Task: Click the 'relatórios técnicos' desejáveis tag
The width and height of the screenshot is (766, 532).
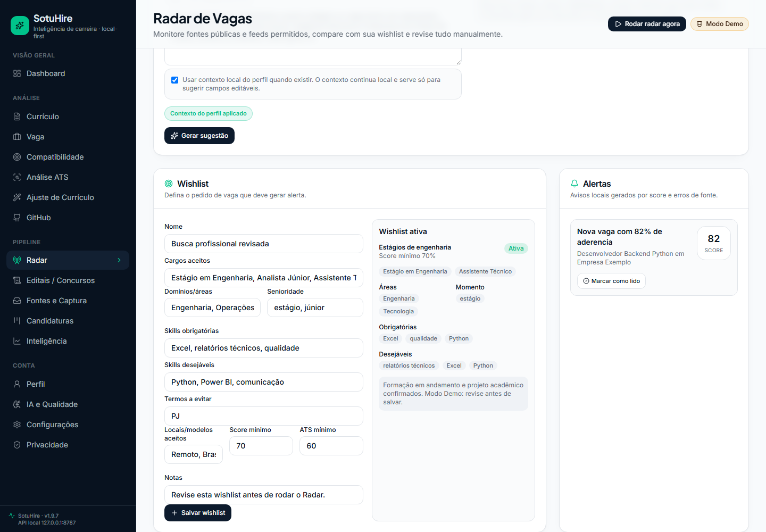Action: click(409, 365)
